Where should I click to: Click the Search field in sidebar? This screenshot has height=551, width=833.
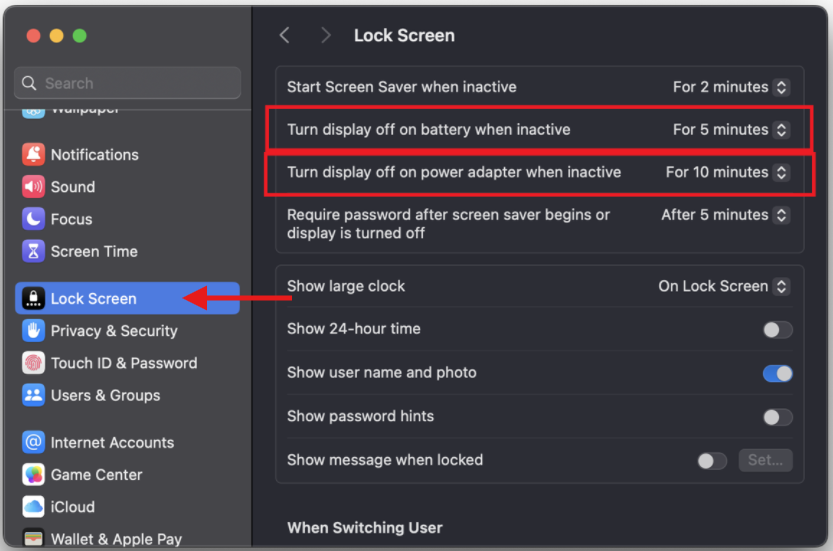click(x=128, y=84)
